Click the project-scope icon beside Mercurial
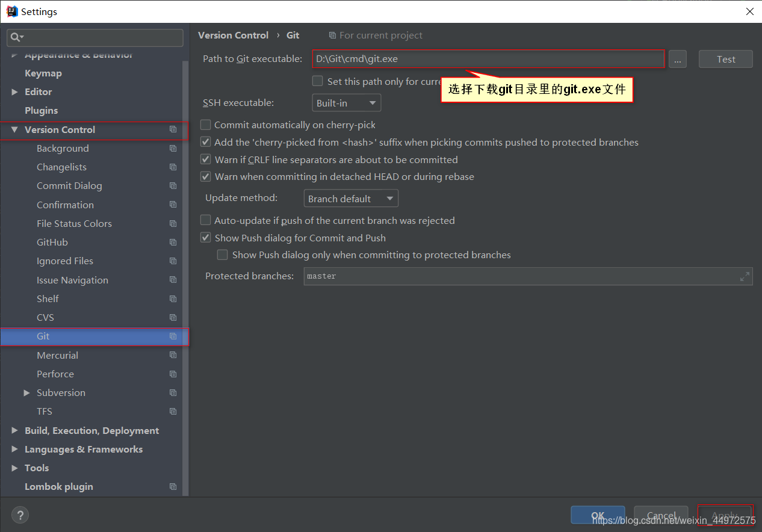This screenshot has height=532, width=762. pyautogui.click(x=173, y=355)
